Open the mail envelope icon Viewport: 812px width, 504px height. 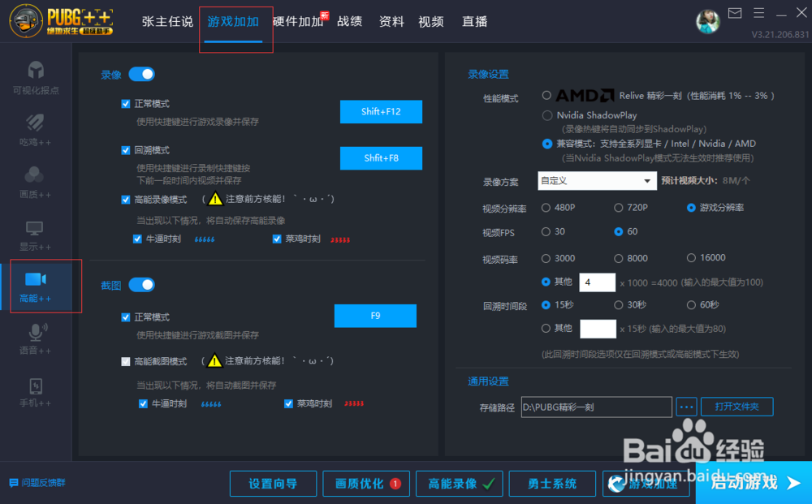[735, 13]
